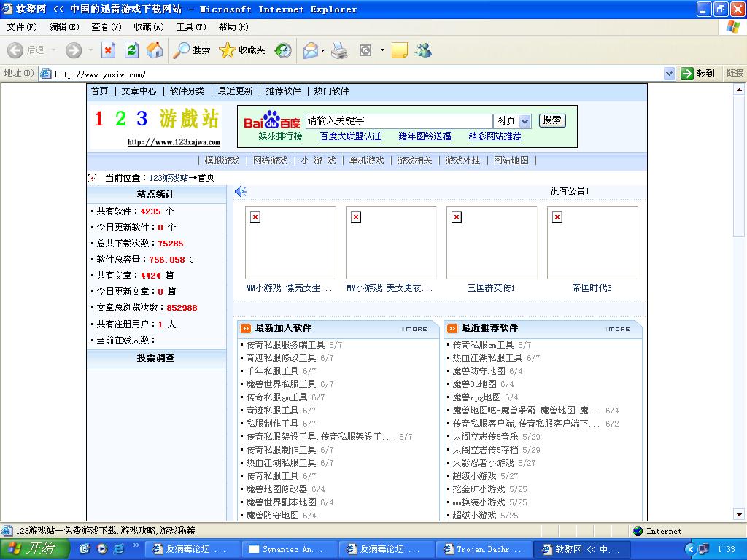Click the 链接 links toolbar label
The height and width of the screenshot is (560, 747).
(x=735, y=74)
